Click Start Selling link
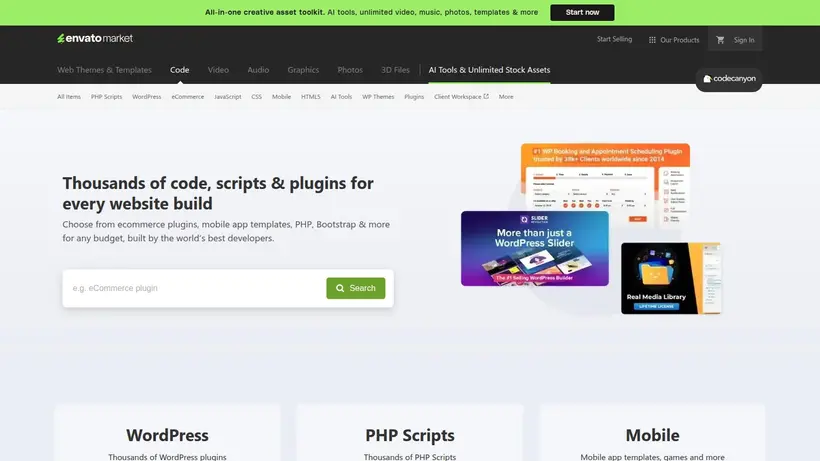This screenshot has width=820, height=461. (614, 39)
